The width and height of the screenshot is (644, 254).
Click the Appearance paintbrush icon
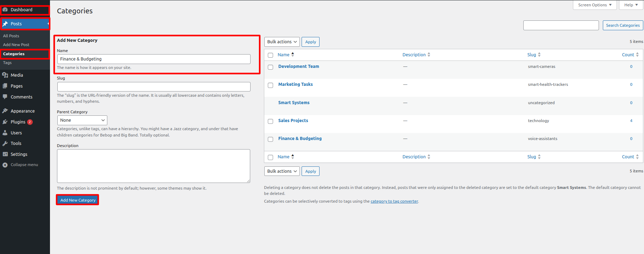pos(5,111)
